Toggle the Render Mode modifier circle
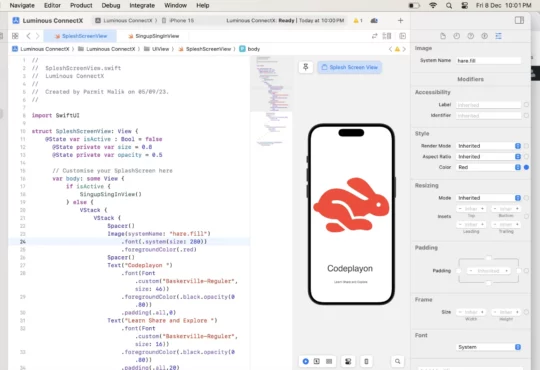Screen dimensions: 540x370 [526, 146]
